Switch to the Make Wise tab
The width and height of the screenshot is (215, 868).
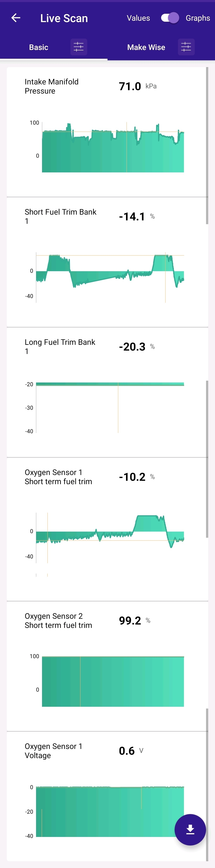tap(146, 47)
